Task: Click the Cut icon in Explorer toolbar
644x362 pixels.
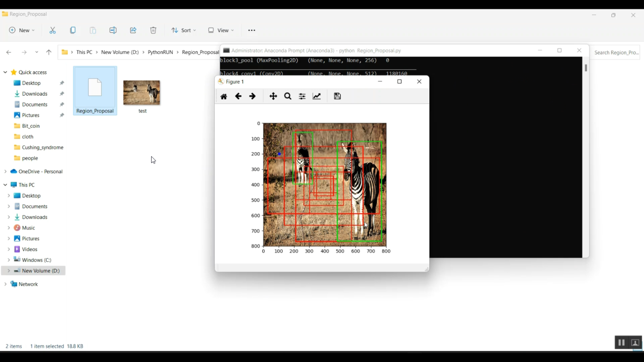Action: 53,30
